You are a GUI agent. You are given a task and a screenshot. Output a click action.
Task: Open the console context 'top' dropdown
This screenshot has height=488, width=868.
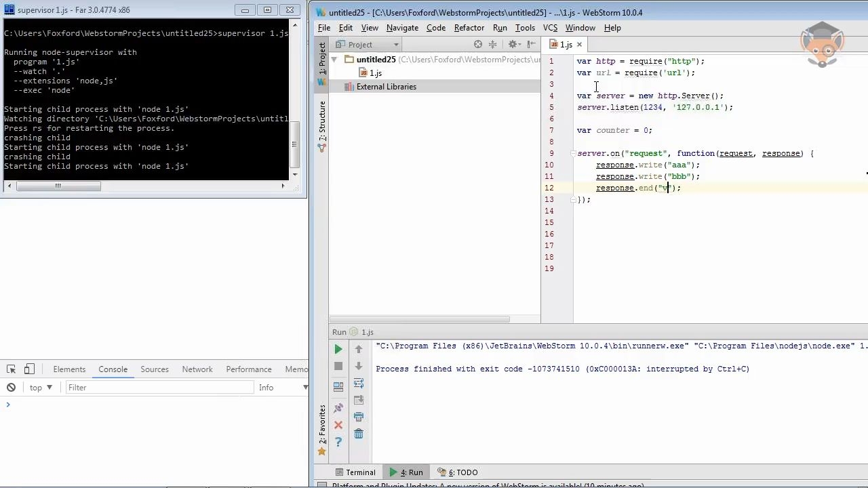[x=41, y=388]
